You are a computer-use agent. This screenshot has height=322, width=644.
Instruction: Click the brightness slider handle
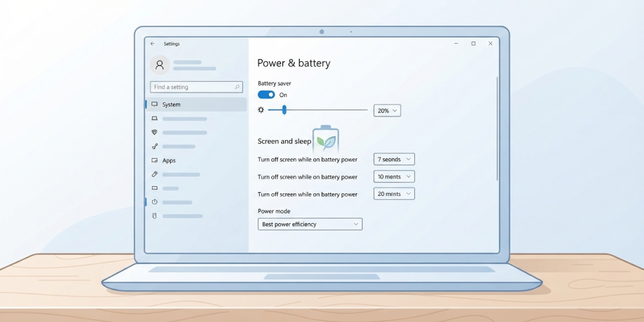284,110
